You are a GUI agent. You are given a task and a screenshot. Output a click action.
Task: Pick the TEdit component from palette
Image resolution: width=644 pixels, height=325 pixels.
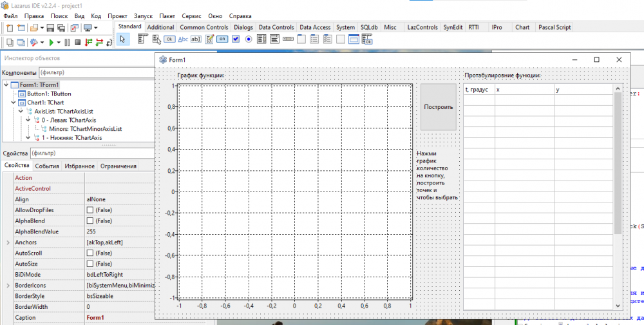(x=196, y=39)
